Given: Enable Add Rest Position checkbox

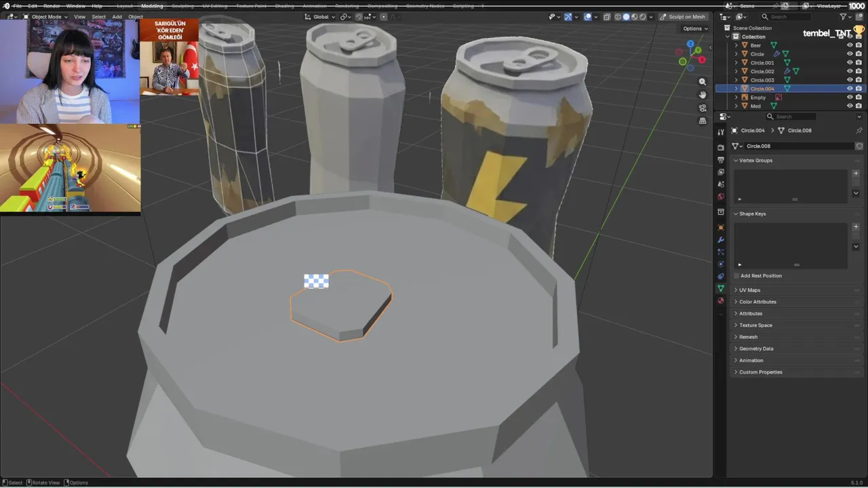Looking at the screenshot, I should [736, 276].
